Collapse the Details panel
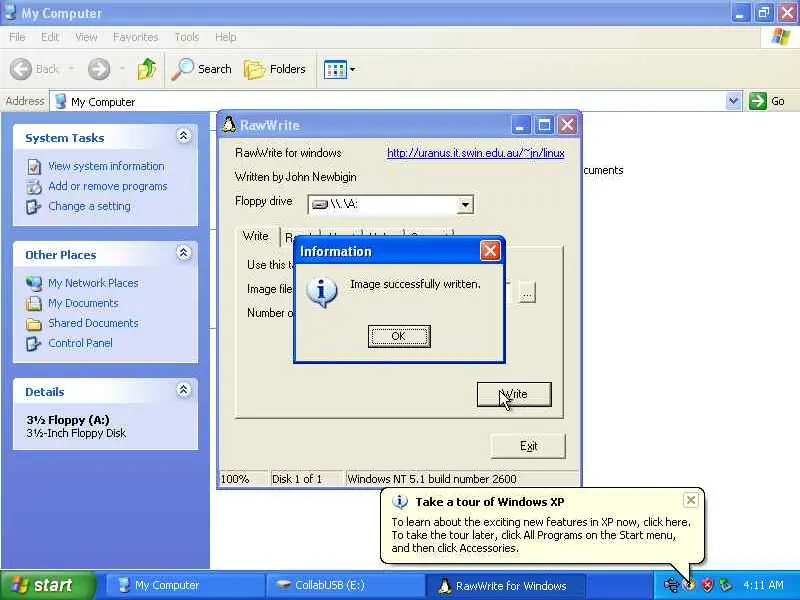This screenshot has width=800, height=600. coord(183,390)
